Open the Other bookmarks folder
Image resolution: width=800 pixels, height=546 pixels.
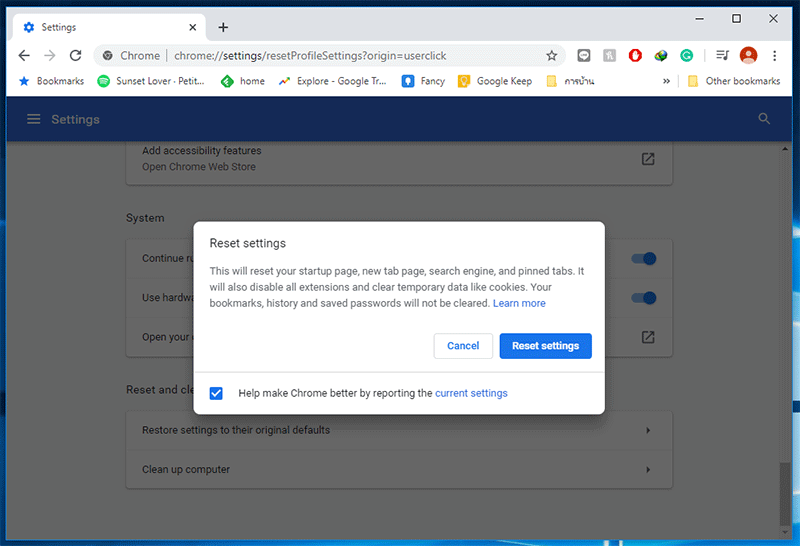click(x=734, y=81)
